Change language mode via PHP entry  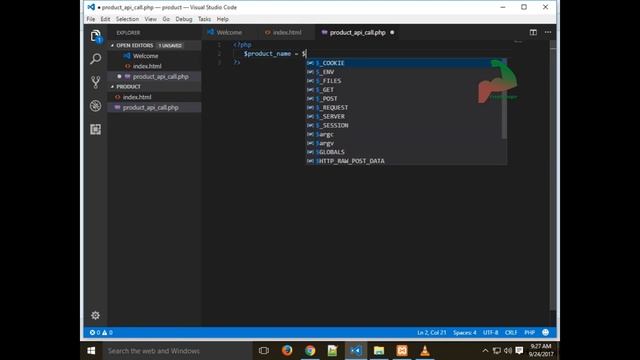529,333
